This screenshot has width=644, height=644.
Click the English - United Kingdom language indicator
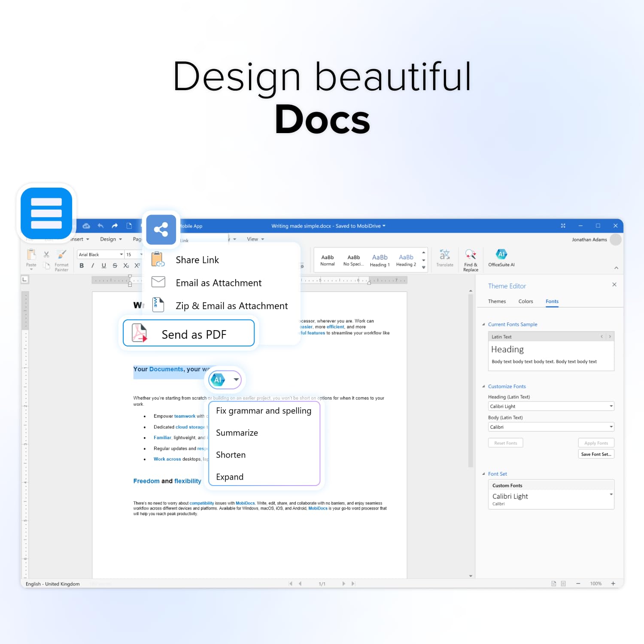pos(52,584)
